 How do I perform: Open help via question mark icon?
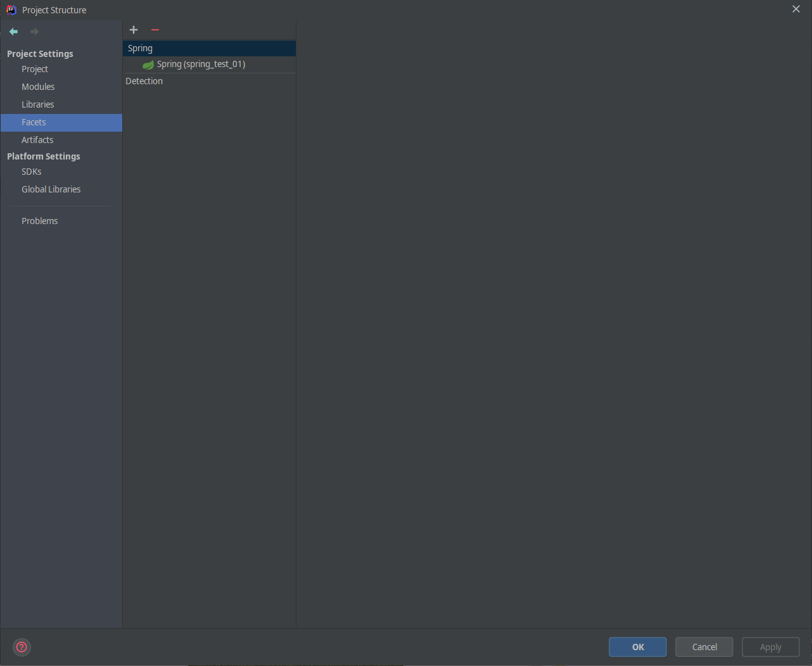(22, 647)
